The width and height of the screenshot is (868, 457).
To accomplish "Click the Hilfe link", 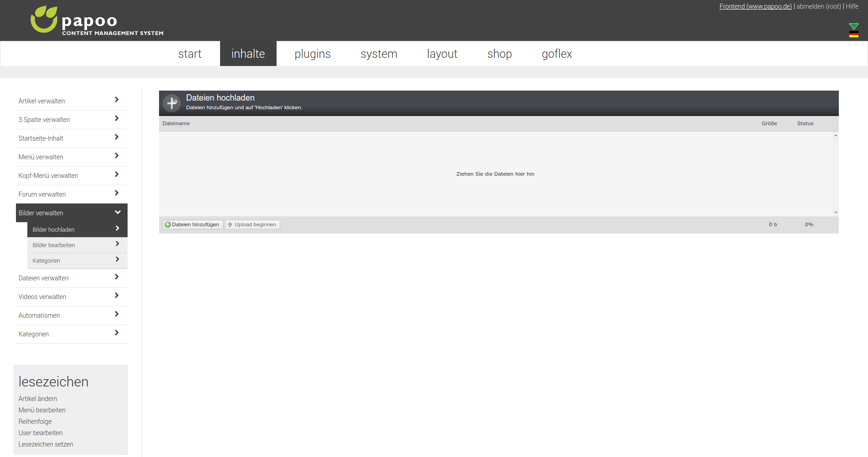I will click(852, 6).
